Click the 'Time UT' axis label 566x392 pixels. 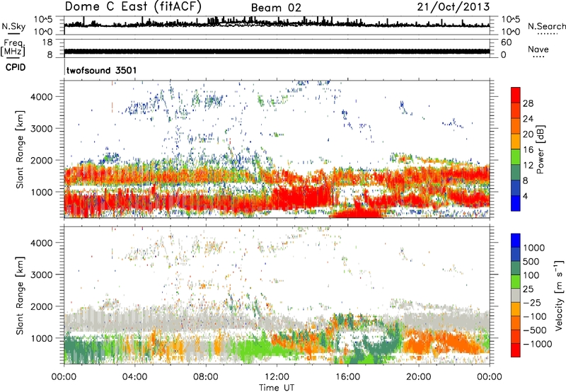click(277, 387)
